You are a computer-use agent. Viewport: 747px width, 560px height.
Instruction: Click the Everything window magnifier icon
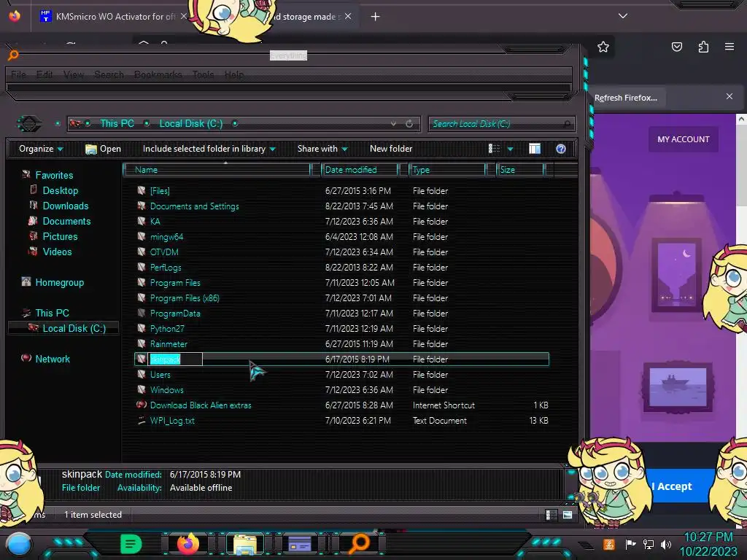[13, 55]
